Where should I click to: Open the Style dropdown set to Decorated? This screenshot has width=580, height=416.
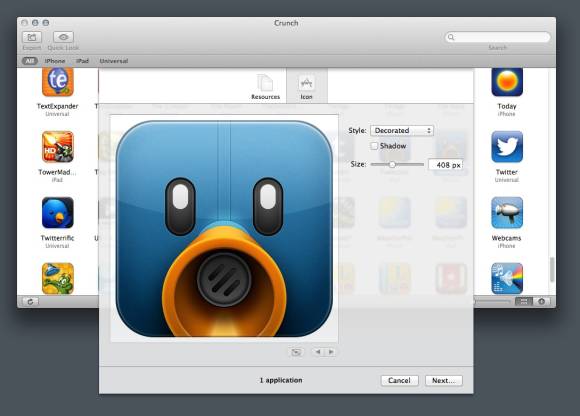pos(402,131)
